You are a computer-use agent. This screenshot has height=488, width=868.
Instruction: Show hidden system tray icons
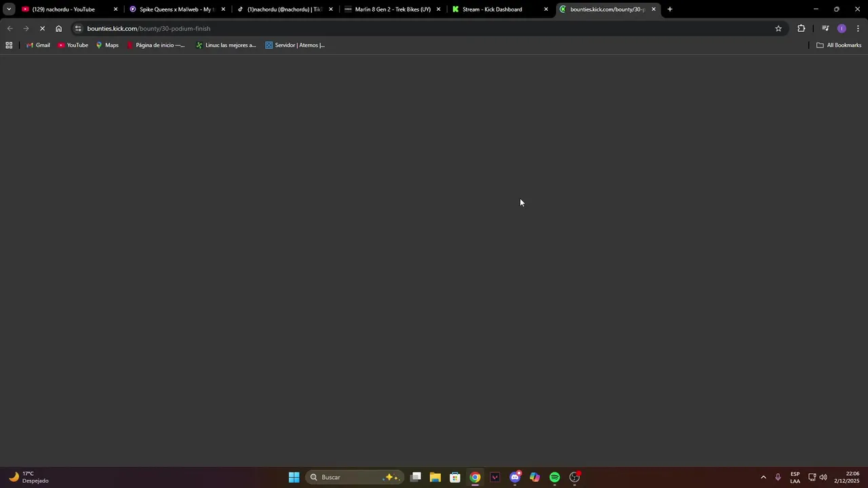click(x=763, y=477)
